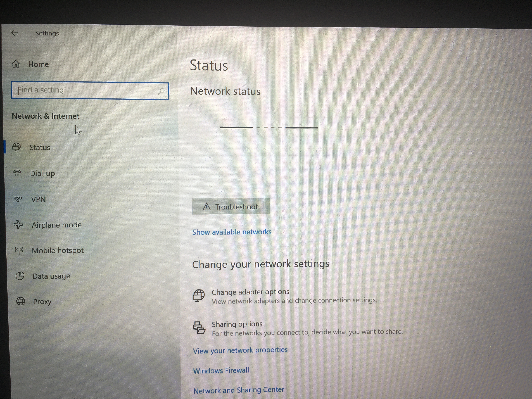Click the Proxy globe icon
Screen dimensions: 532x399
tap(20, 301)
